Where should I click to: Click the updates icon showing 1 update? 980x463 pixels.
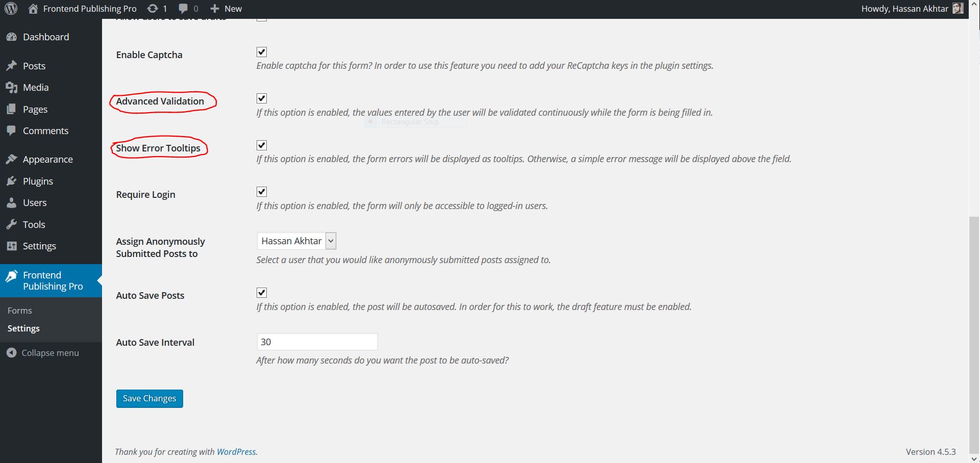pyautogui.click(x=153, y=8)
